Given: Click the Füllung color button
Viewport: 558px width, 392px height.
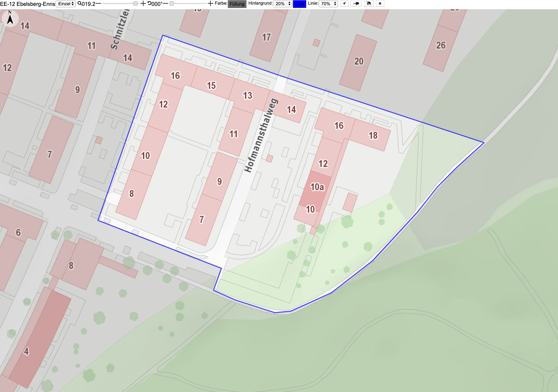Looking at the screenshot, I should tap(237, 4).
